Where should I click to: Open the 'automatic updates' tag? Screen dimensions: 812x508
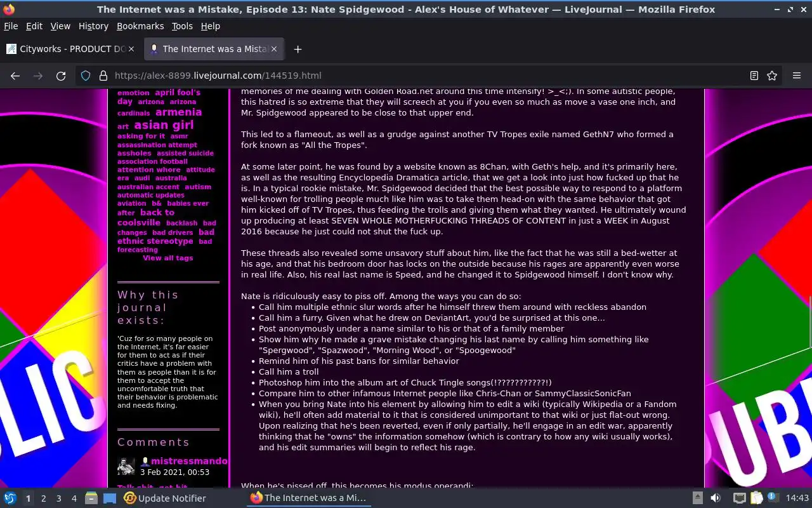point(150,195)
